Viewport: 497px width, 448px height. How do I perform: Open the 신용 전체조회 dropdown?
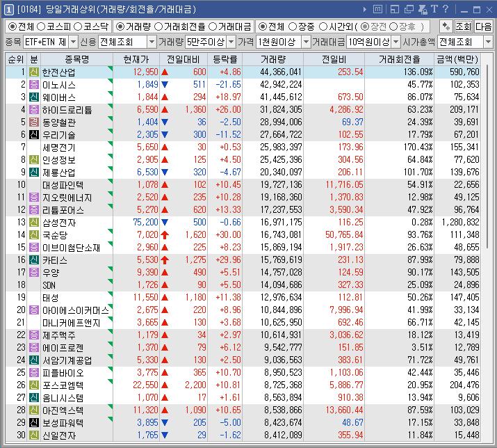point(152,42)
